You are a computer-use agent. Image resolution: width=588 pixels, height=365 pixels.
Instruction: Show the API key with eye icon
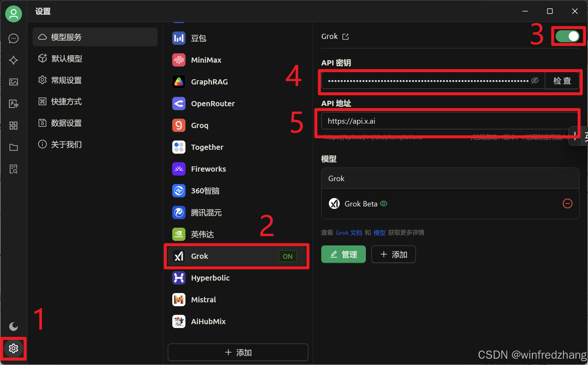tap(535, 80)
